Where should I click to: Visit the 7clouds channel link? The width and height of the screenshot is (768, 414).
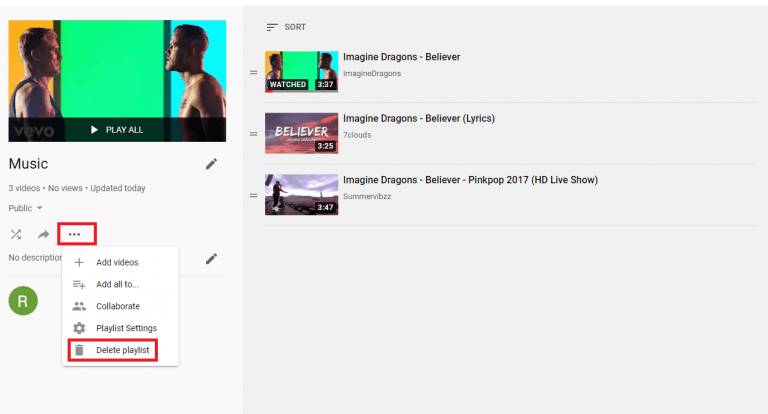point(357,135)
